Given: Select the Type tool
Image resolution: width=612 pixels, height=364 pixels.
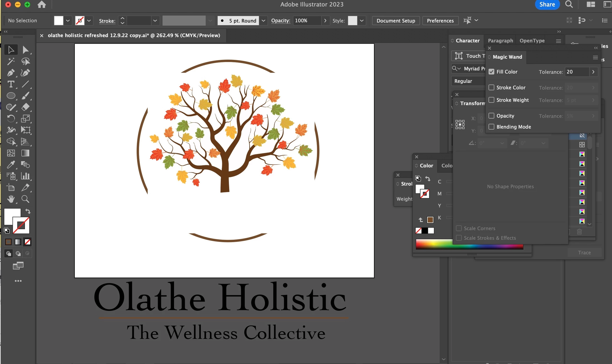Looking at the screenshot, I should click(x=11, y=84).
